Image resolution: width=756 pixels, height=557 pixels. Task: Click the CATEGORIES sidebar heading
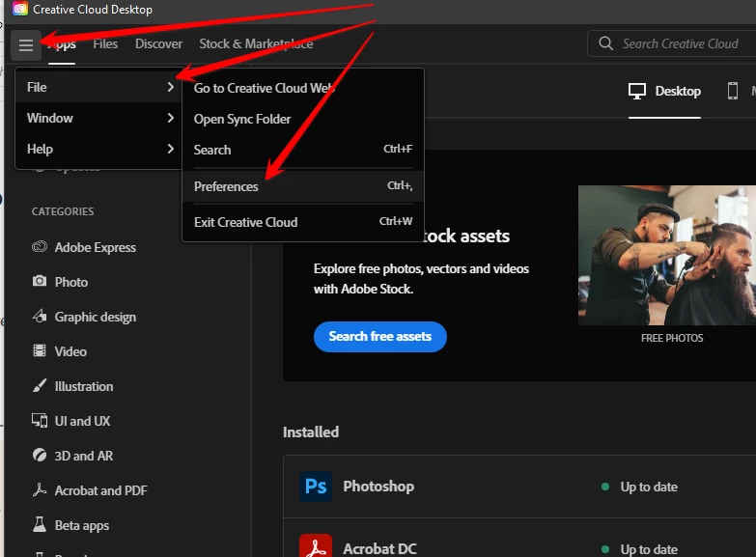pyautogui.click(x=63, y=211)
